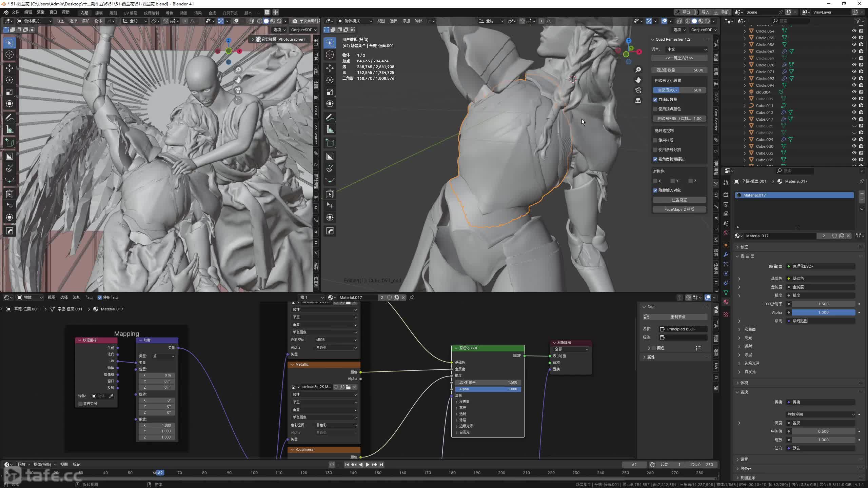
Task: Open the 物体空间 displacement dropdown
Action: point(821,414)
